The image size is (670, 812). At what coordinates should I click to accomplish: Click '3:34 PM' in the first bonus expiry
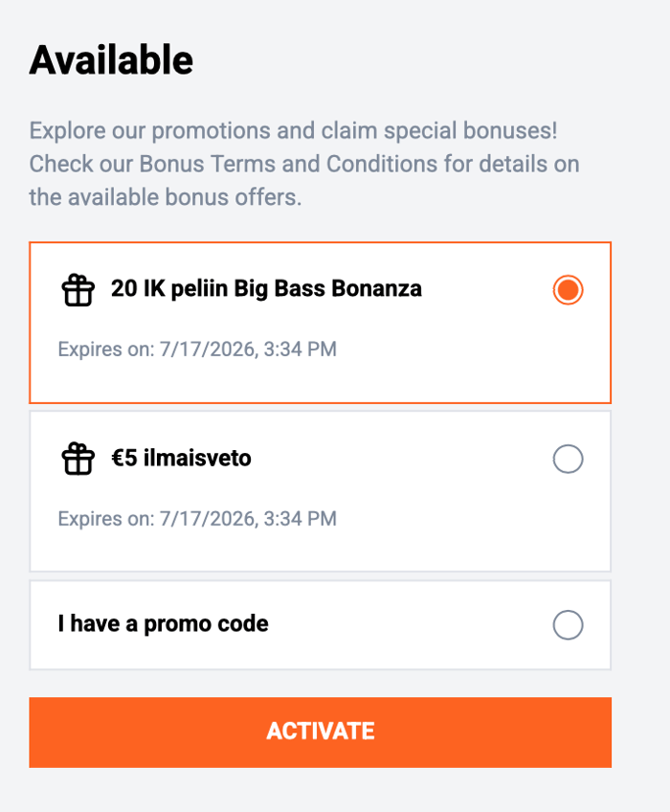point(301,350)
